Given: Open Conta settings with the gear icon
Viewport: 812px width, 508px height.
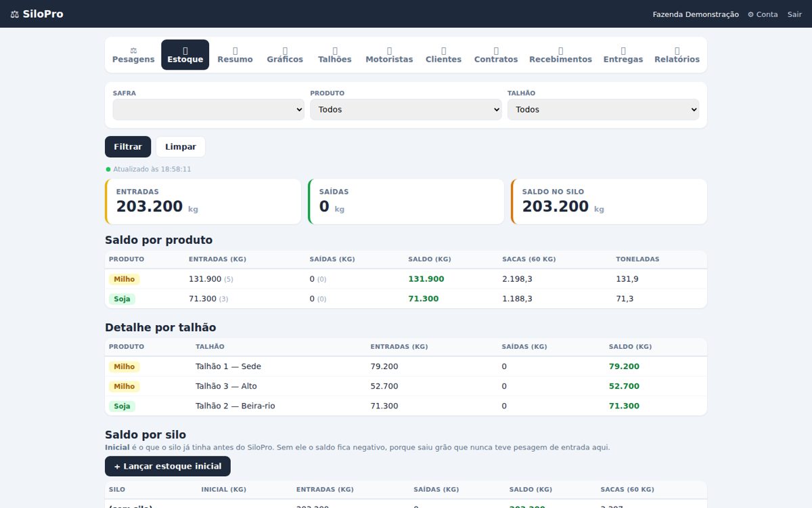Looking at the screenshot, I should pyautogui.click(x=763, y=14).
